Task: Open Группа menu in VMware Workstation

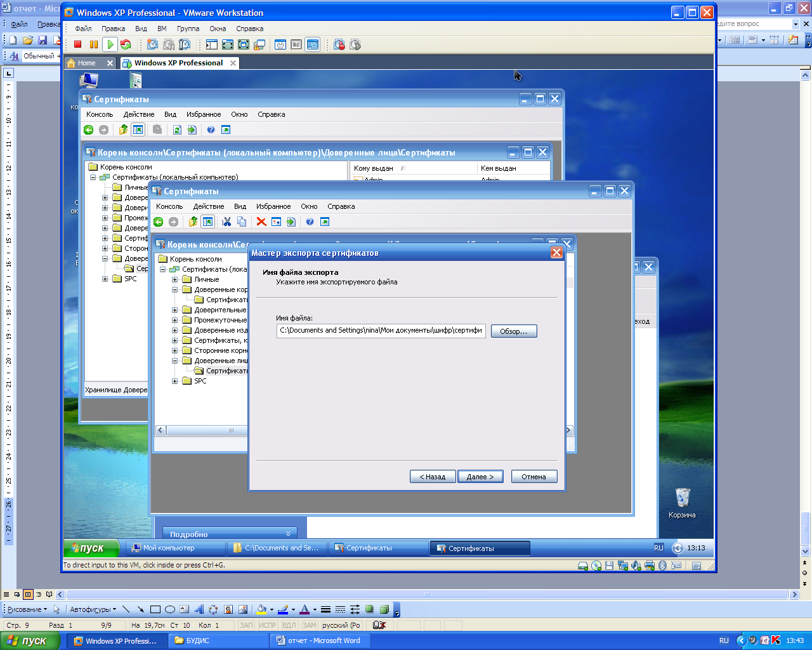Action: (188, 29)
